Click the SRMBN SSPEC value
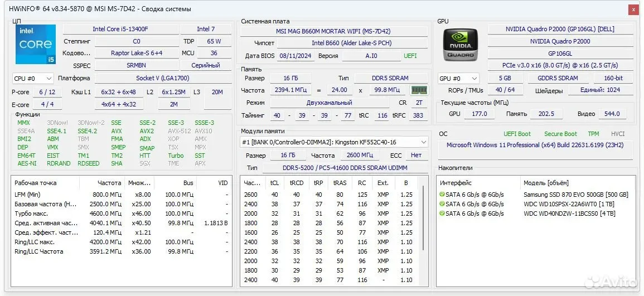This screenshot has height=296, width=644. click(137, 65)
